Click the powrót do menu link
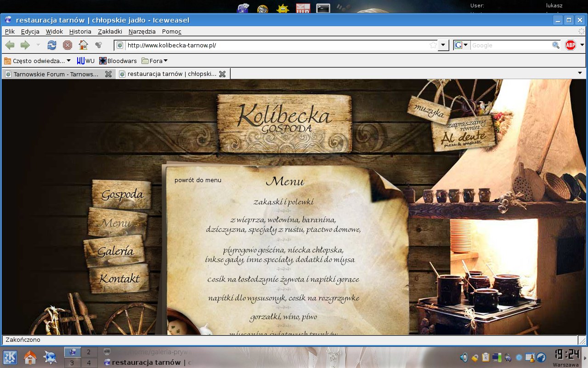This screenshot has height=368, width=588. [198, 180]
